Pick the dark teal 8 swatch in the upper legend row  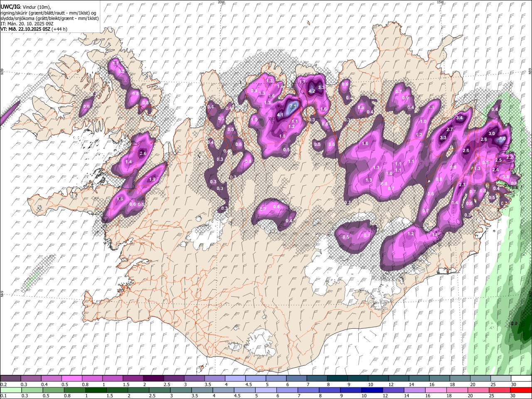(x=337, y=379)
